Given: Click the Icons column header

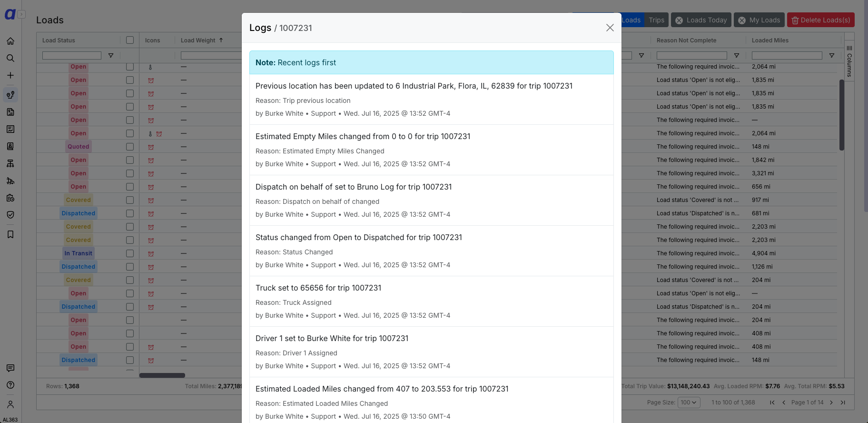Looking at the screenshot, I should [x=152, y=40].
